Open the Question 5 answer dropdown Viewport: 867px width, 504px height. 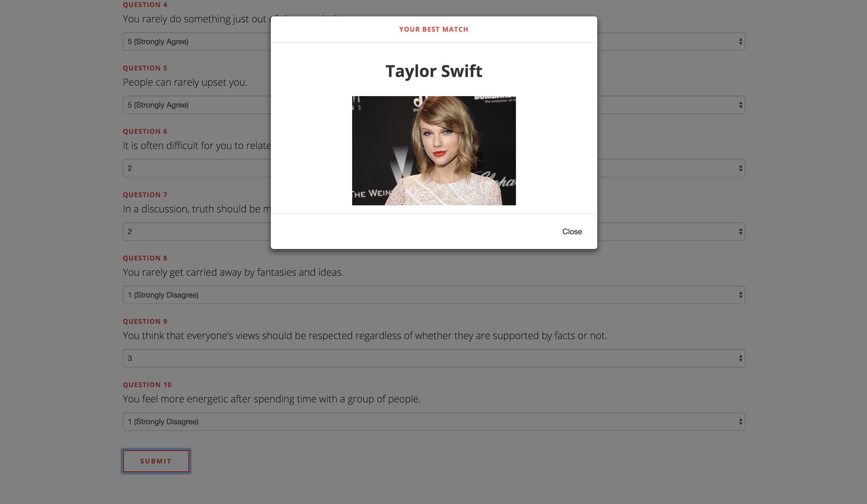point(196,105)
